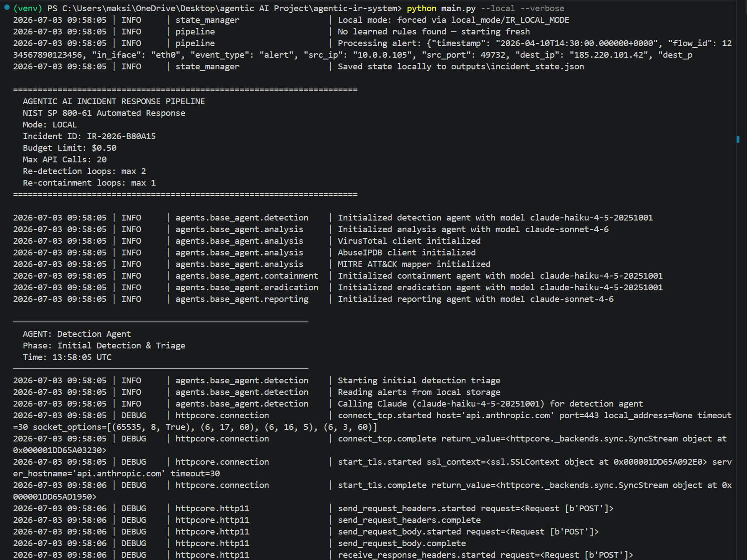Click the Reading alerts from local storage message

point(419,392)
